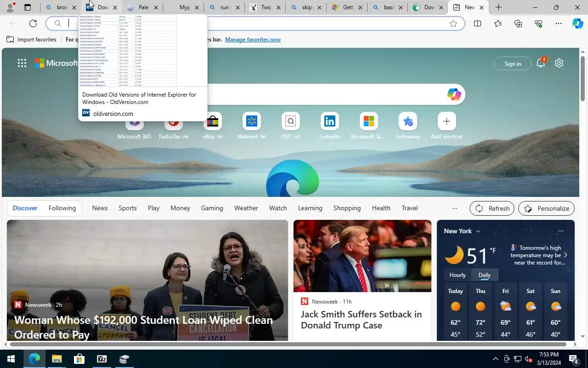Open Thursday forecast in weather card

click(x=481, y=312)
